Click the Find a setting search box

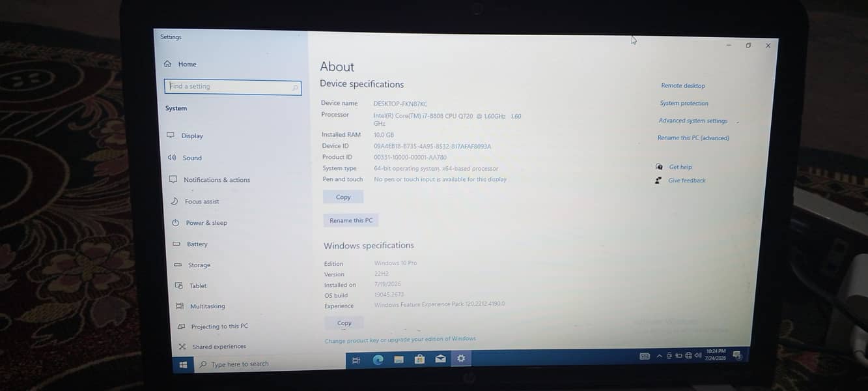tap(232, 87)
